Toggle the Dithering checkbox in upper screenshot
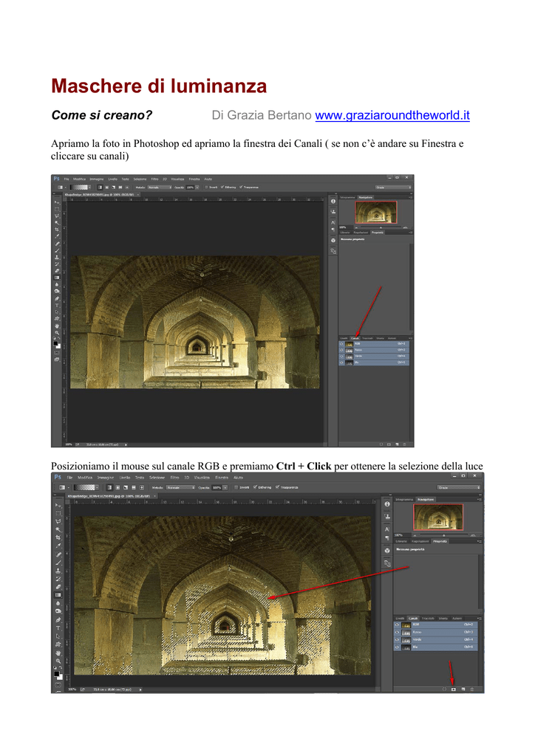 click(222, 187)
